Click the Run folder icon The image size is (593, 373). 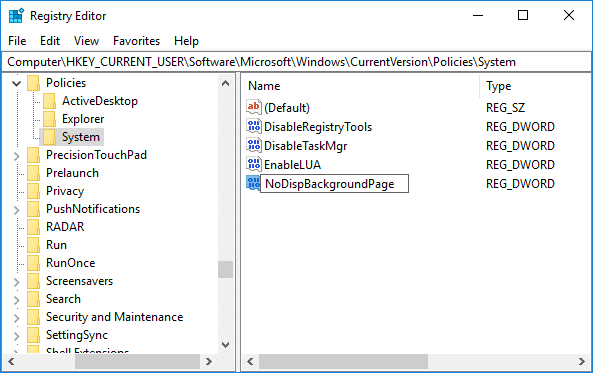[33, 245]
